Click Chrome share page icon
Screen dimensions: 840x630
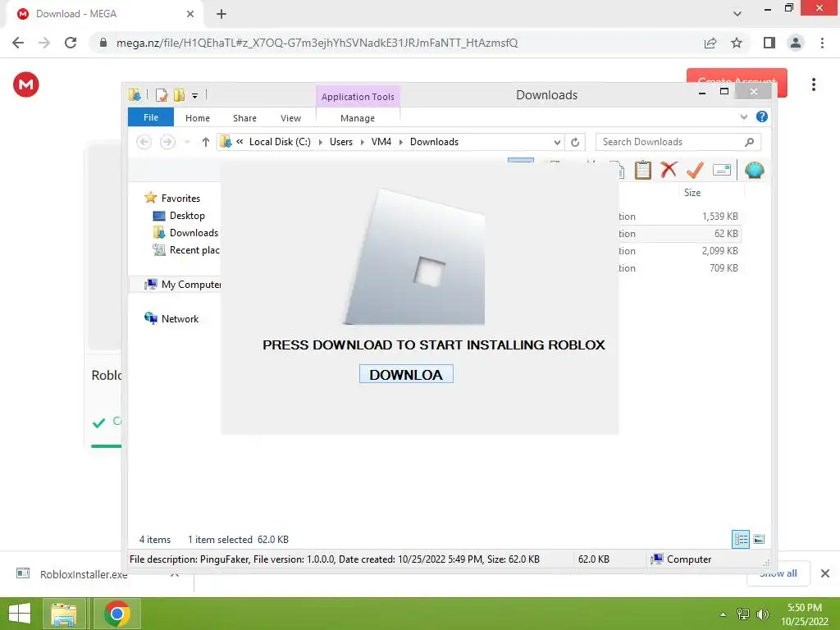click(710, 43)
